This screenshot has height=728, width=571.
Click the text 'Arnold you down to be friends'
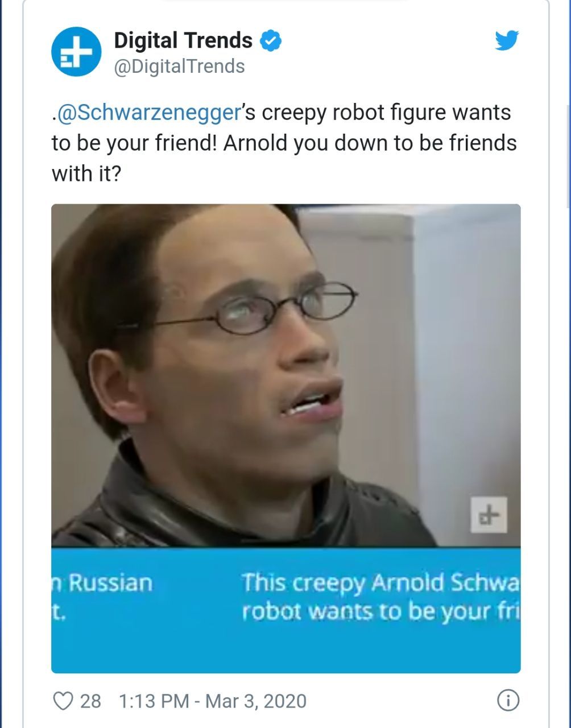[x=370, y=142]
